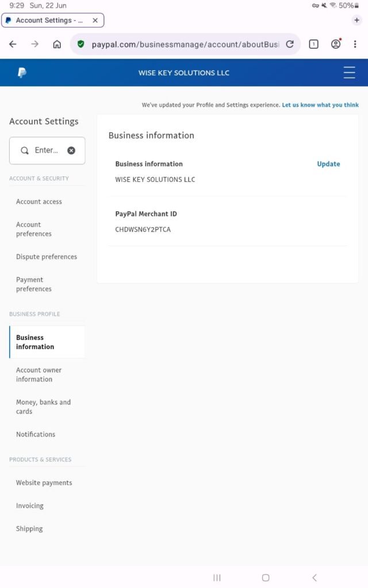Clear the settings search field
Image resolution: width=368 pixels, height=588 pixels.
(71, 150)
